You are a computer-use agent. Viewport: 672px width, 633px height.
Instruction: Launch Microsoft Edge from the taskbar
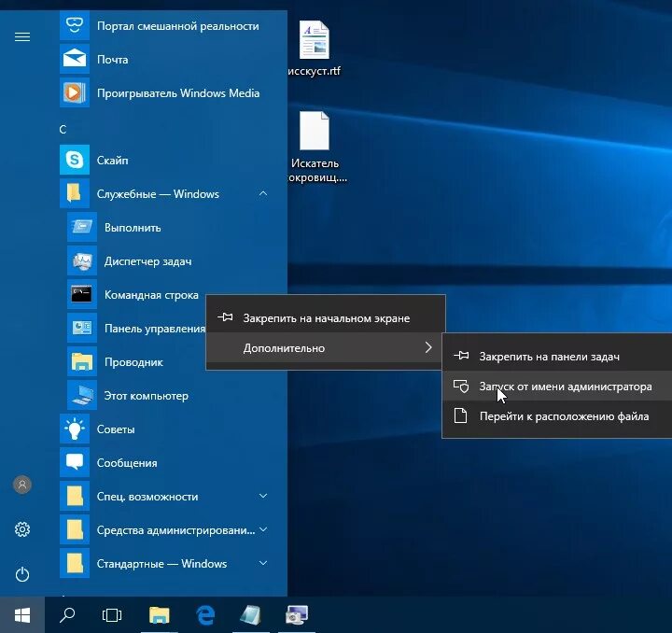point(205,615)
